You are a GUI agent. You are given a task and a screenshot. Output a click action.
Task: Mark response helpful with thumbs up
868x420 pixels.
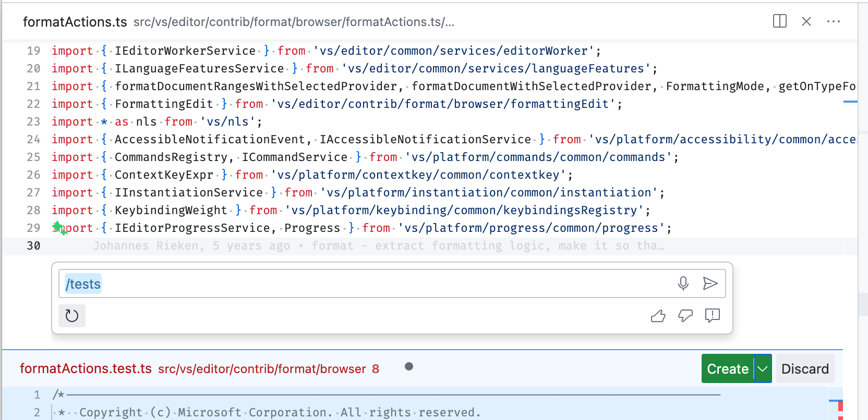pyautogui.click(x=658, y=316)
